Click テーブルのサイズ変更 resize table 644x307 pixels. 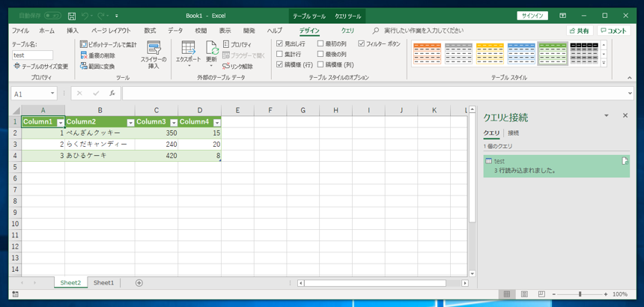(40, 66)
